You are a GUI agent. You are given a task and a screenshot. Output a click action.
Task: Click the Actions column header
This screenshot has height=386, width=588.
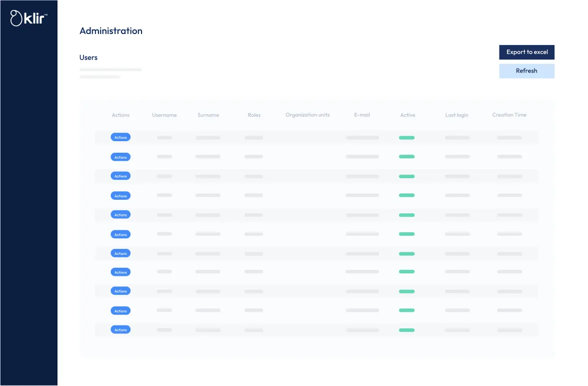(120, 115)
